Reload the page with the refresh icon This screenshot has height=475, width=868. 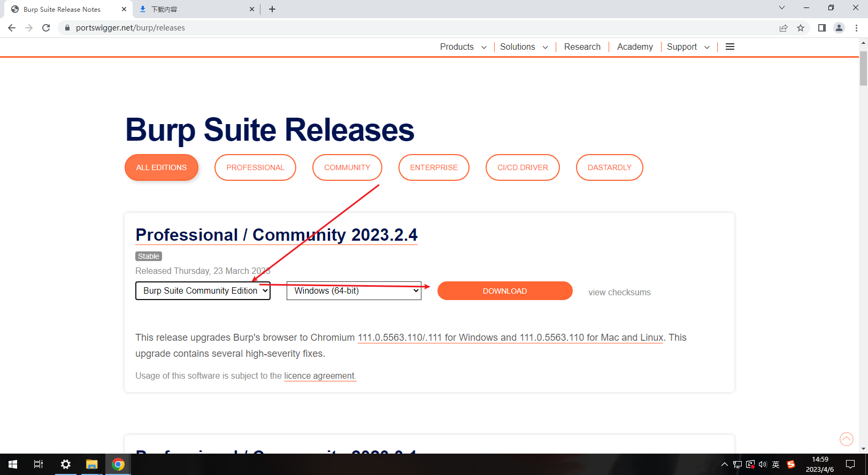point(46,28)
